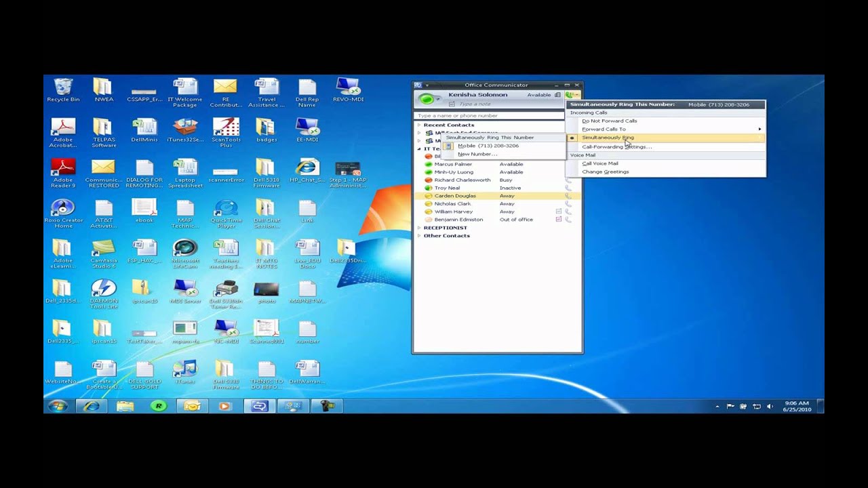The width and height of the screenshot is (868, 488).
Task: Click the Mobile number icon in the submenu
Action: [448, 146]
